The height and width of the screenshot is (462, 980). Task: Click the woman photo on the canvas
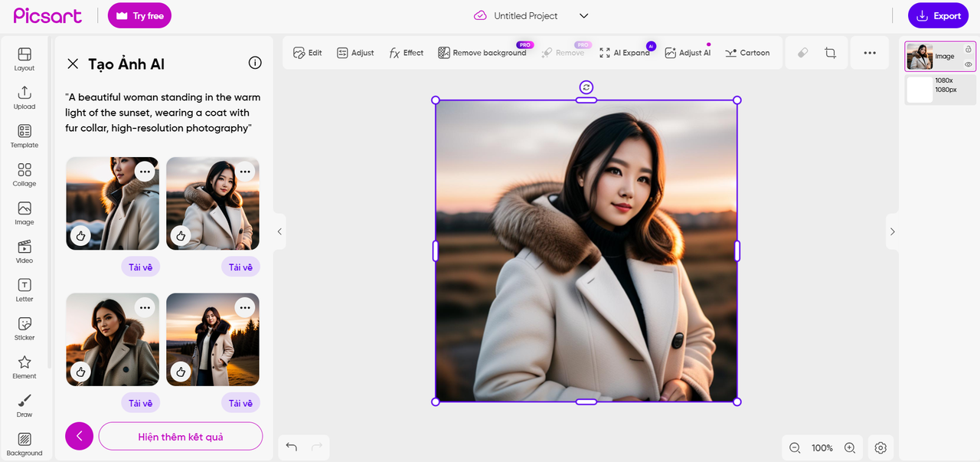click(586, 251)
